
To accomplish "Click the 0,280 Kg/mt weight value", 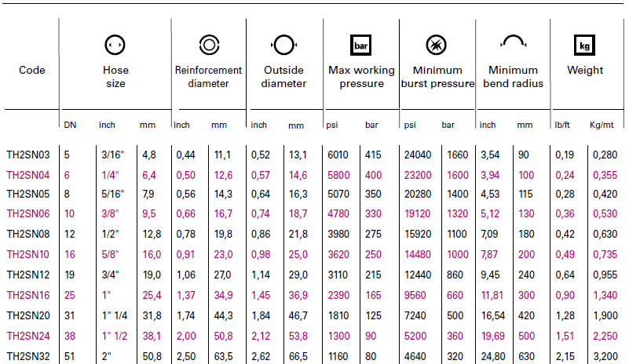I will click(x=605, y=155).
